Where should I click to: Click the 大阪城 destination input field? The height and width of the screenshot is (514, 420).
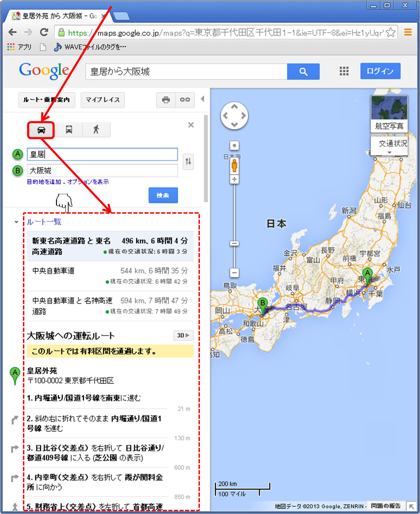click(102, 171)
